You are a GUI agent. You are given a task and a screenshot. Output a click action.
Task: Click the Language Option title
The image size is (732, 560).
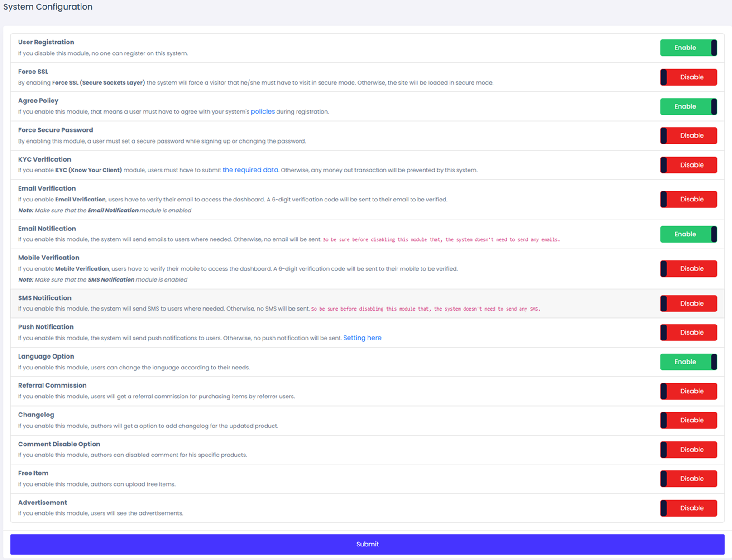[46, 356]
